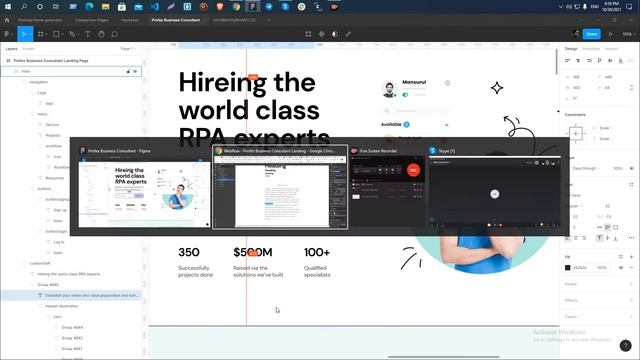Select the Text tool
640x360 pixels.
pos(87,34)
